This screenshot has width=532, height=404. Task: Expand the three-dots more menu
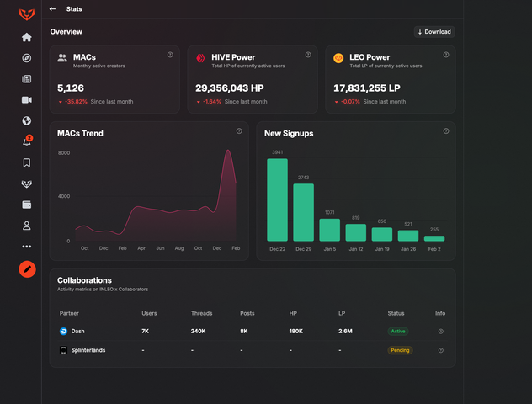[27, 247]
